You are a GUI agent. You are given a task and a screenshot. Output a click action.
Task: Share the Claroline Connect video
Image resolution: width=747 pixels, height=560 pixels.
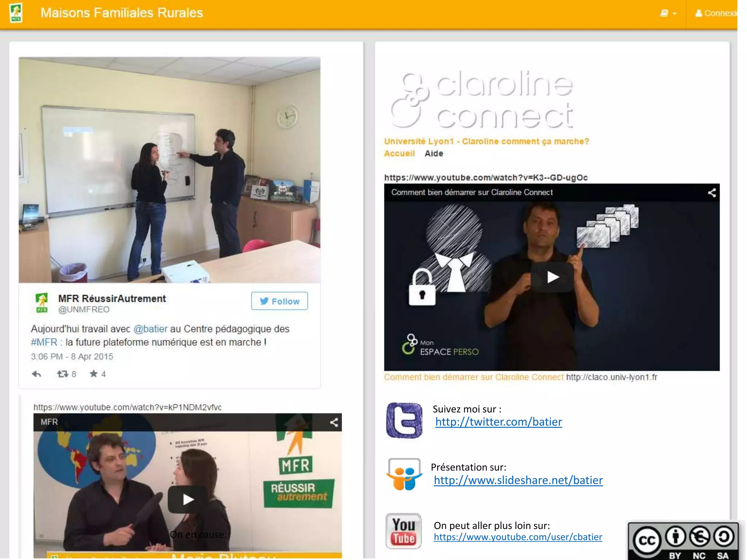pyautogui.click(x=712, y=192)
